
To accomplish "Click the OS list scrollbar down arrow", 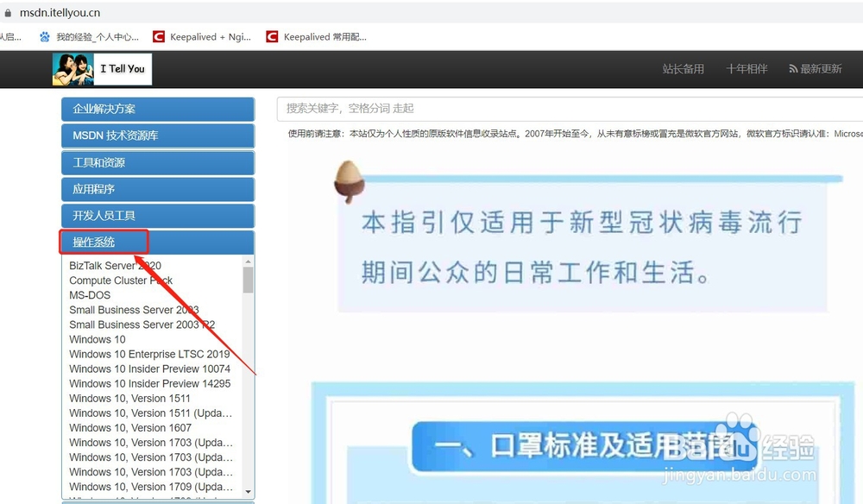I will (x=249, y=491).
